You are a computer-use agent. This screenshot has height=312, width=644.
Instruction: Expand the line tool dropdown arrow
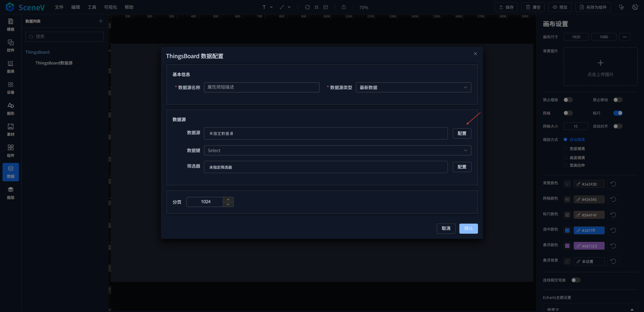pos(289,7)
